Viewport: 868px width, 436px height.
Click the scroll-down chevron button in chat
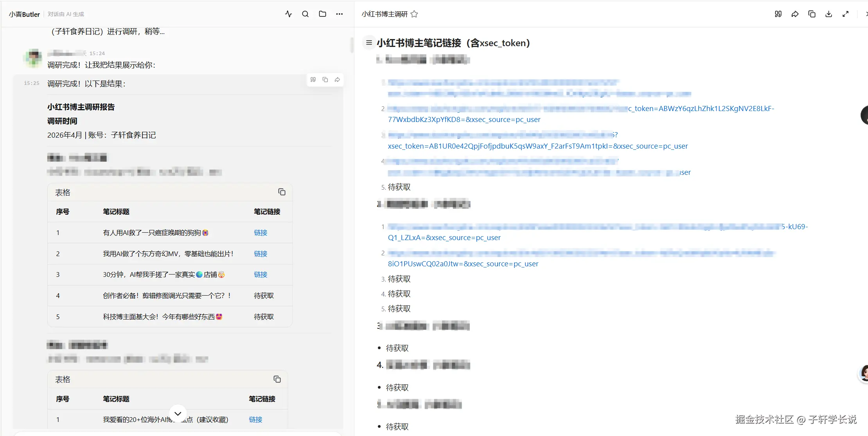pyautogui.click(x=178, y=413)
